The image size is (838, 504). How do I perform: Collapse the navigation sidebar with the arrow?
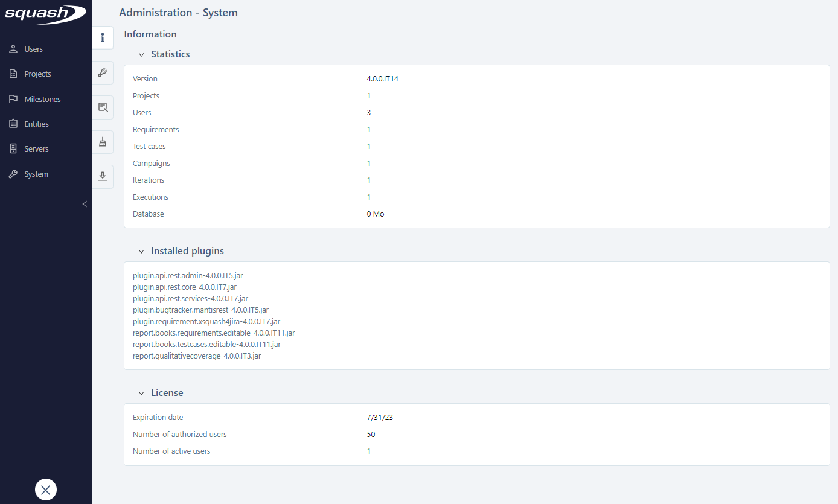84,203
